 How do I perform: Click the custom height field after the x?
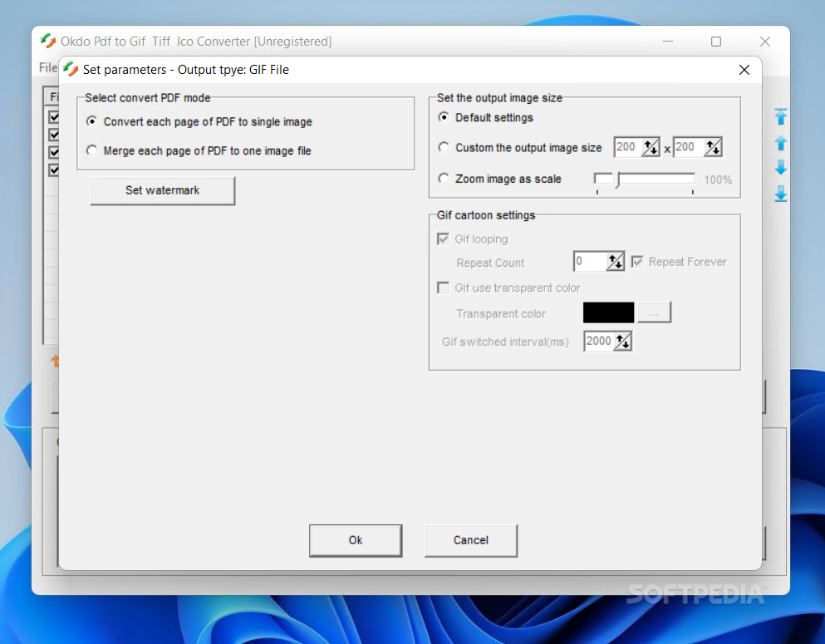689,147
